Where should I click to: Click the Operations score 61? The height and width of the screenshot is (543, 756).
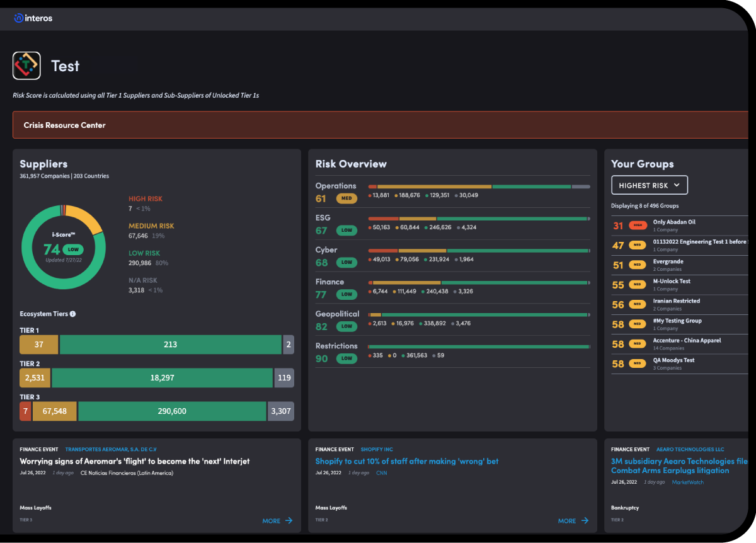[x=321, y=199]
